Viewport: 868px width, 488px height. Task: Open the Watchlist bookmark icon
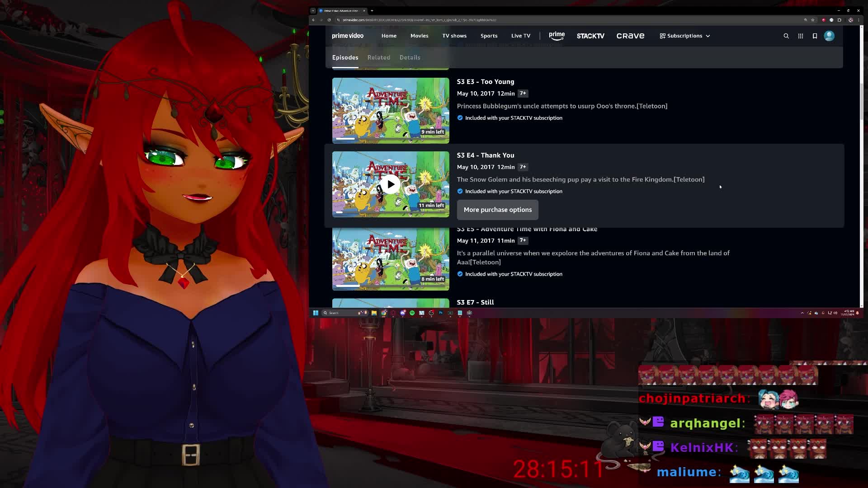pyautogui.click(x=815, y=36)
